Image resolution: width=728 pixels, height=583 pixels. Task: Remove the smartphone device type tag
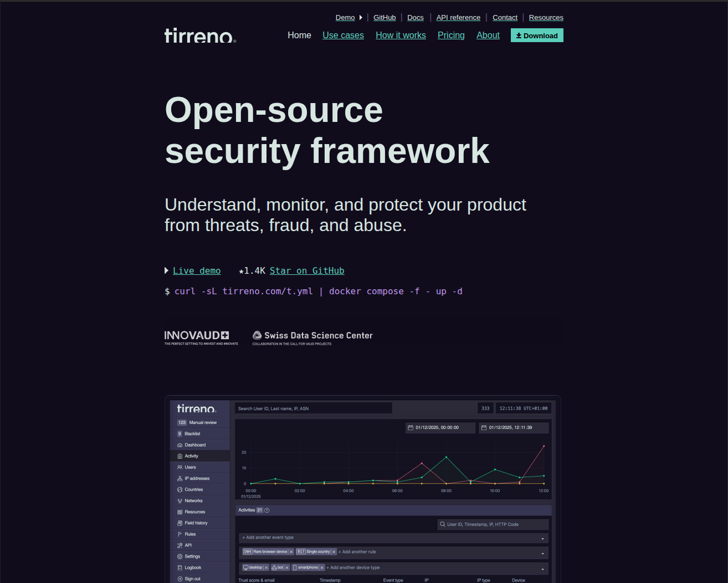[322, 567]
